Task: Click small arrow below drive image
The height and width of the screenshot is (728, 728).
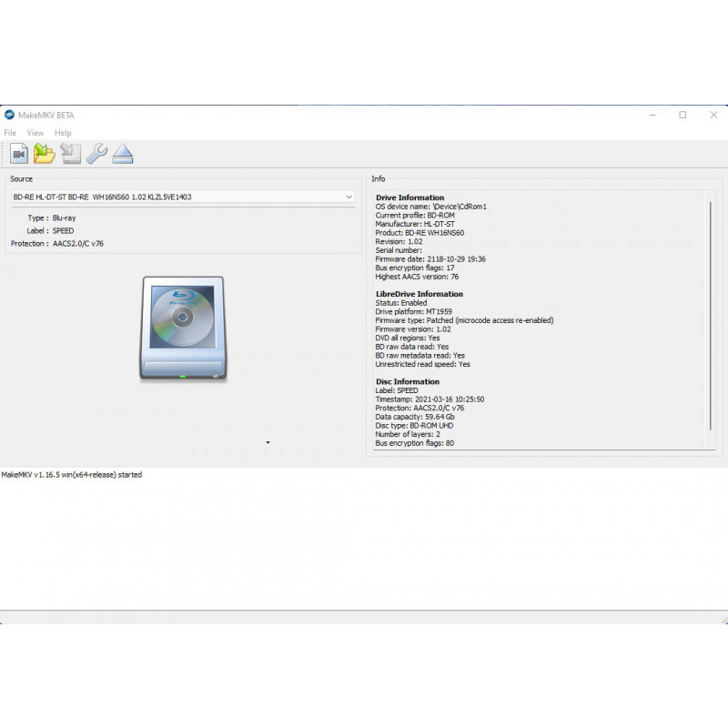Action: [268, 442]
